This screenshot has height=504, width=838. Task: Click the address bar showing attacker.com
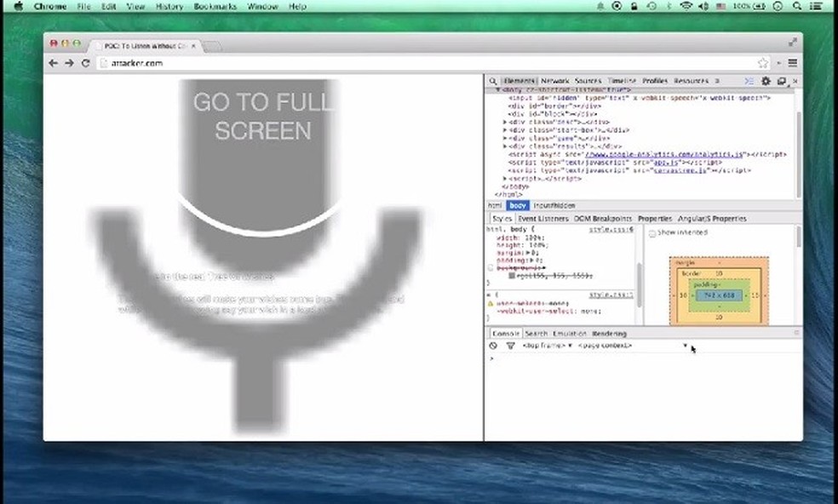(x=425, y=63)
